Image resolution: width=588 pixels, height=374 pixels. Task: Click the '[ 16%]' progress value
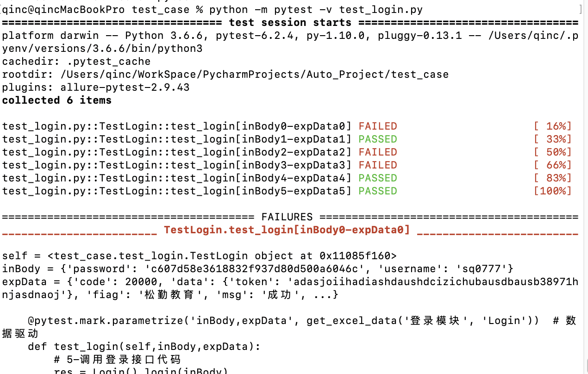553,126
